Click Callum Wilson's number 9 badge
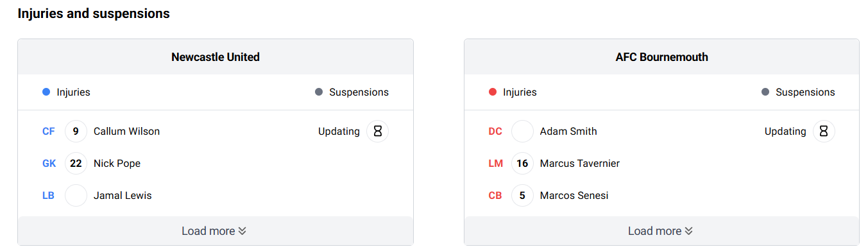Screen dimensions: 868x249 coord(76,131)
